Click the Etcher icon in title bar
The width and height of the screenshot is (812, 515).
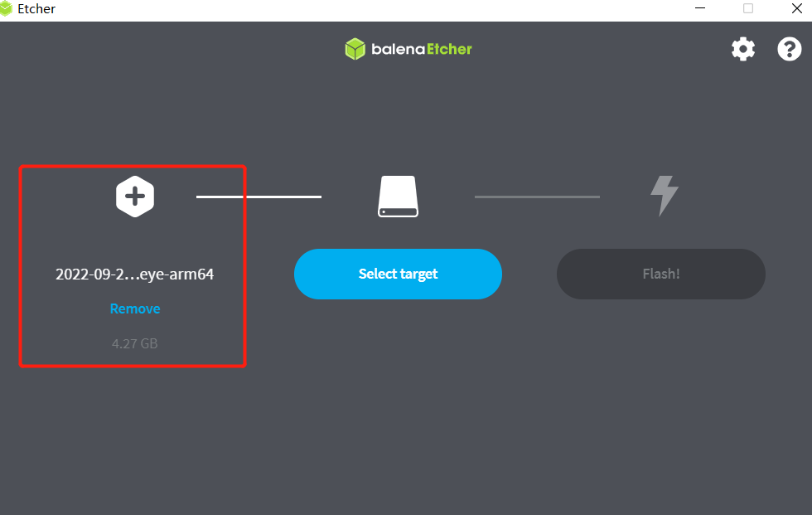pyautogui.click(x=6, y=8)
